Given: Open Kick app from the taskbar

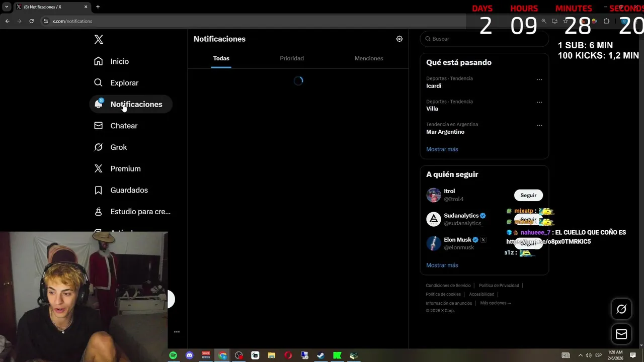Looking at the screenshot, I should pyautogui.click(x=337, y=355).
